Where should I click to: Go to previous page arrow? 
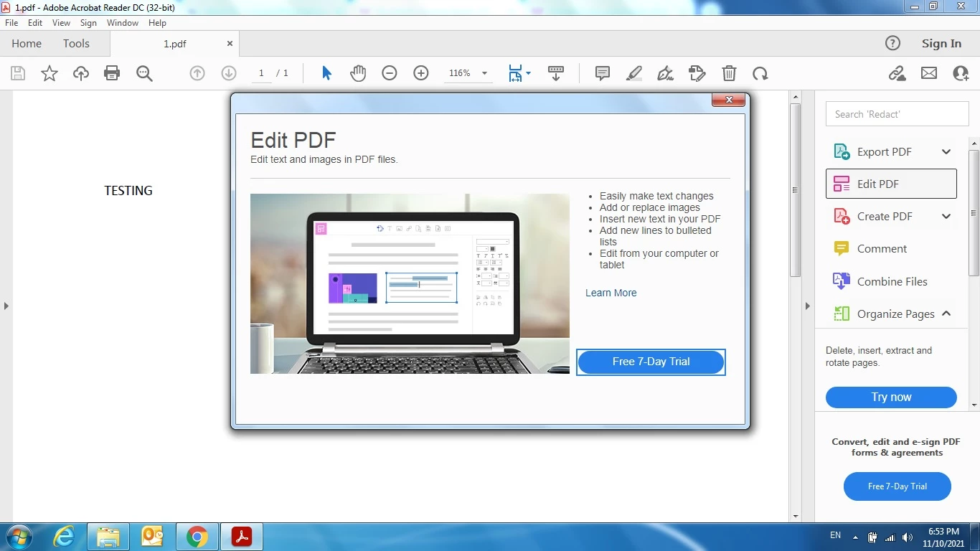click(x=197, y=73)
